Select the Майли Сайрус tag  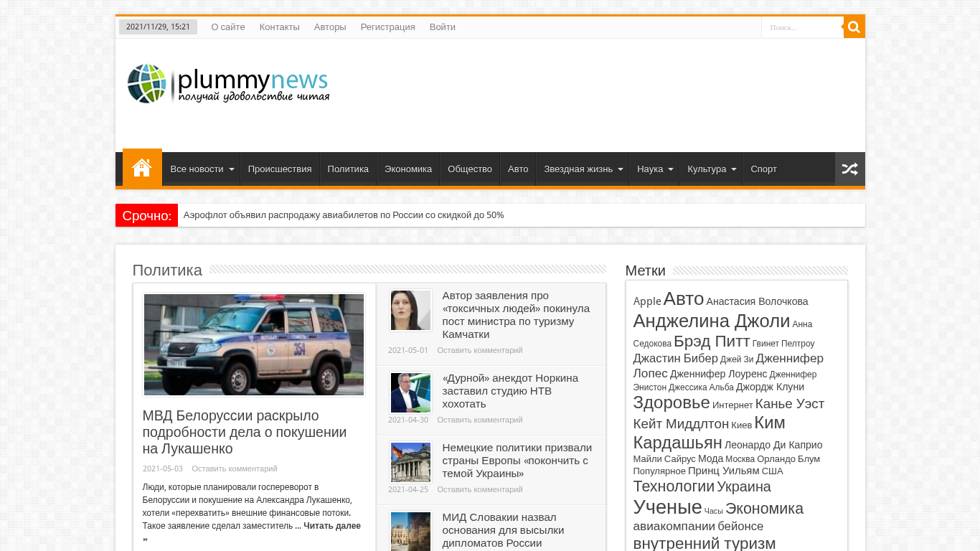[664, 458]
